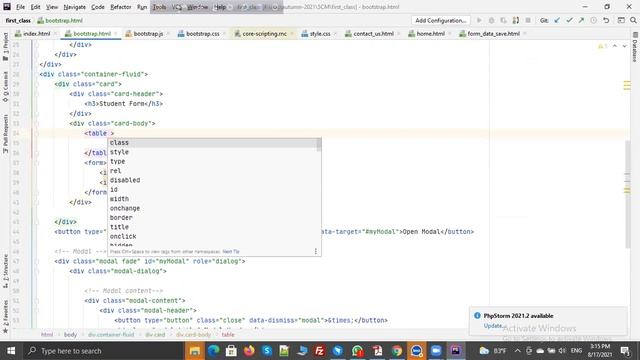Image resolution: width=640 pixels, height=360 pixels.
Task: Click the Windows Start button
Action: [11, 351]
